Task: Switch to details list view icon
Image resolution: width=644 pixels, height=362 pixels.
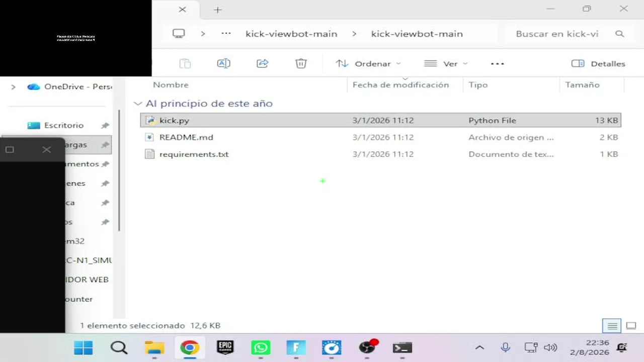Action: [x=612, y=326]
